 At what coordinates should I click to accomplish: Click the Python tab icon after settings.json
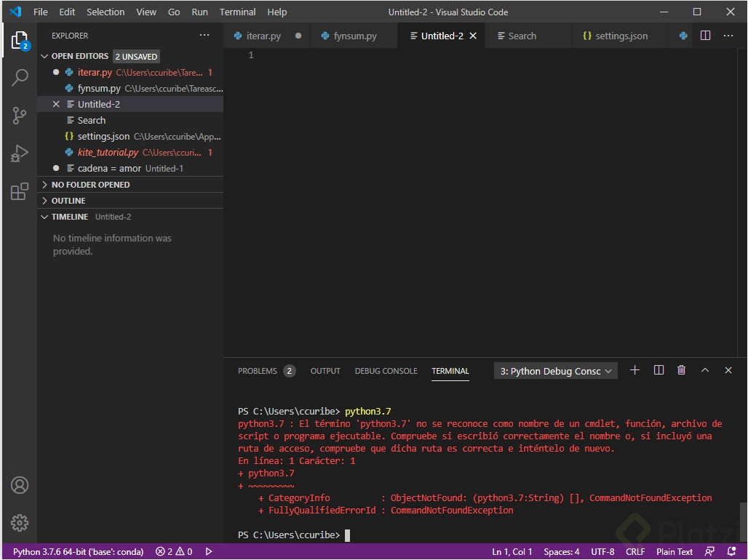click(683, 36)
